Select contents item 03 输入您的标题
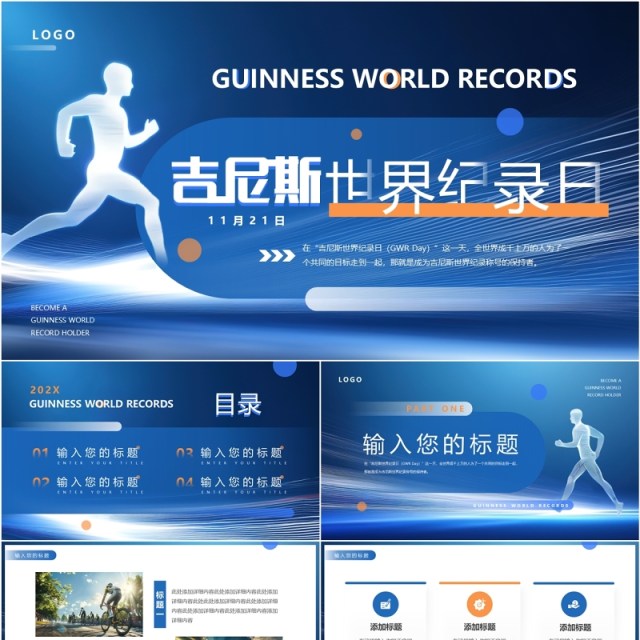 (231, 455)
